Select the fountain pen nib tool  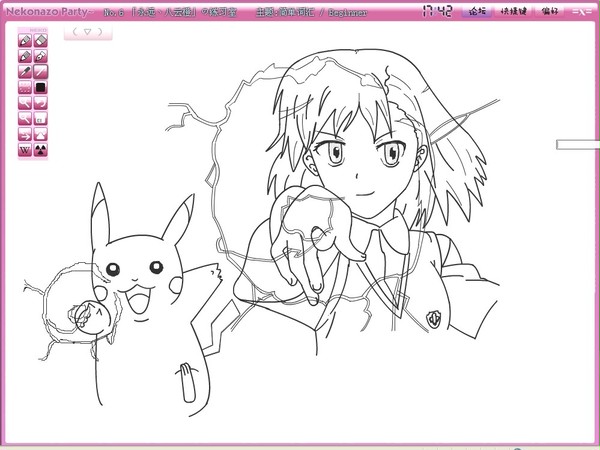[x=41, y=56]
